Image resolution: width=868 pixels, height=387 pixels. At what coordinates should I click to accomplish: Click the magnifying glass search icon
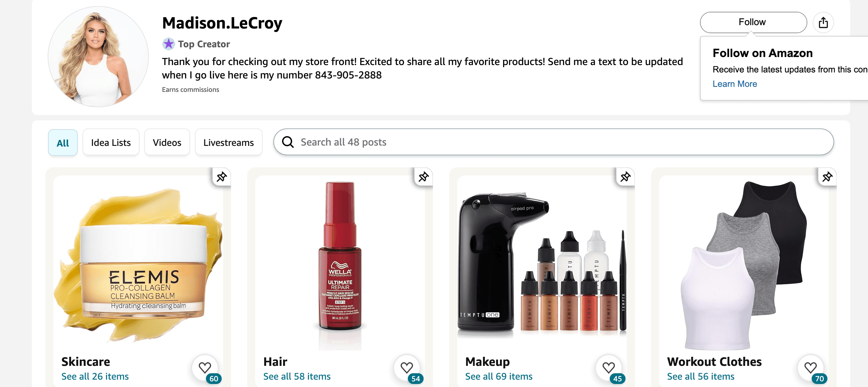tap(287, 142)
